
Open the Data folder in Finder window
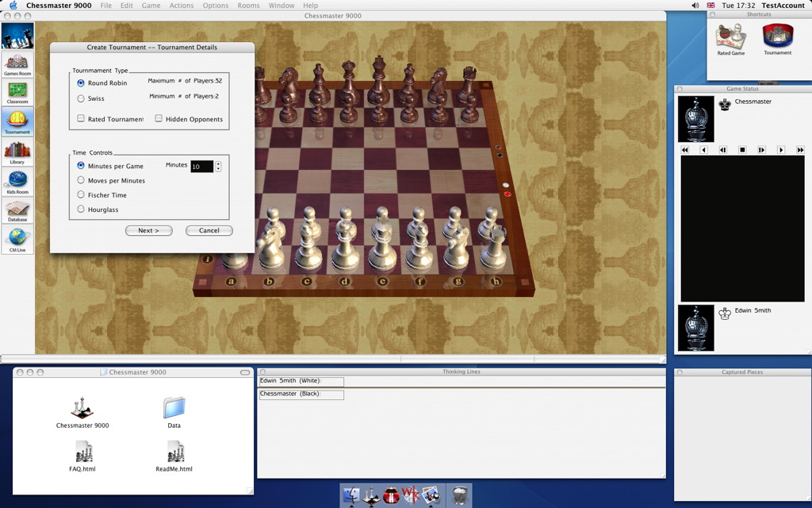click(x=174, y=408)
